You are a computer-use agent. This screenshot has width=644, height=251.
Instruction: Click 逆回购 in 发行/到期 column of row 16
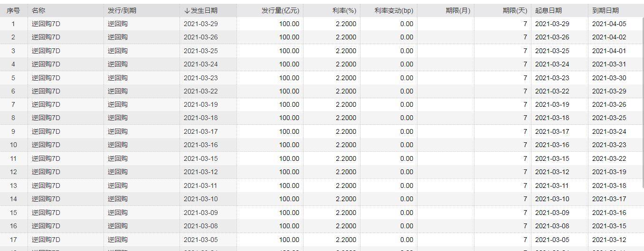118,226
